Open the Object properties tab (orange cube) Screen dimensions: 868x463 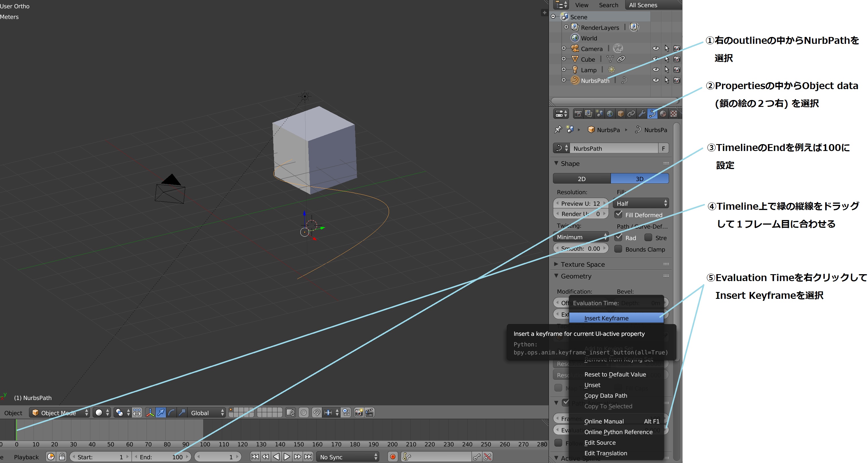click(x=621, y=114)
